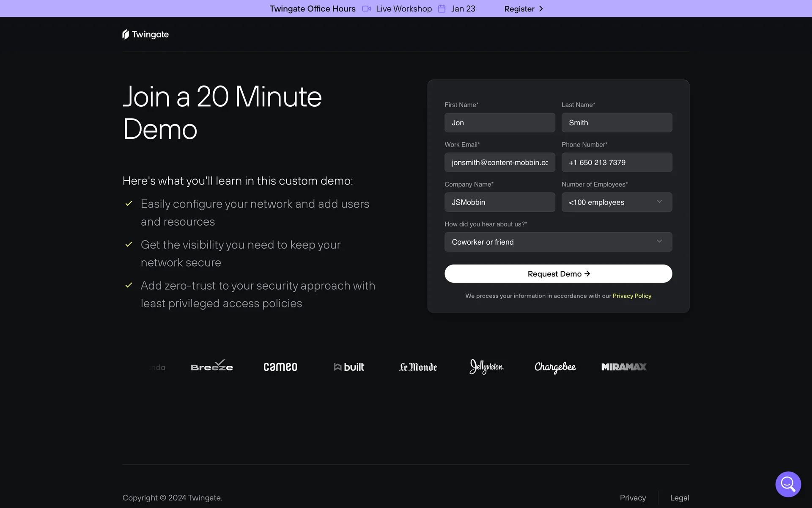812x508 pixels.
Task: Click the calendar icon beside Jan 23
Action: click(x=442, y=9)
